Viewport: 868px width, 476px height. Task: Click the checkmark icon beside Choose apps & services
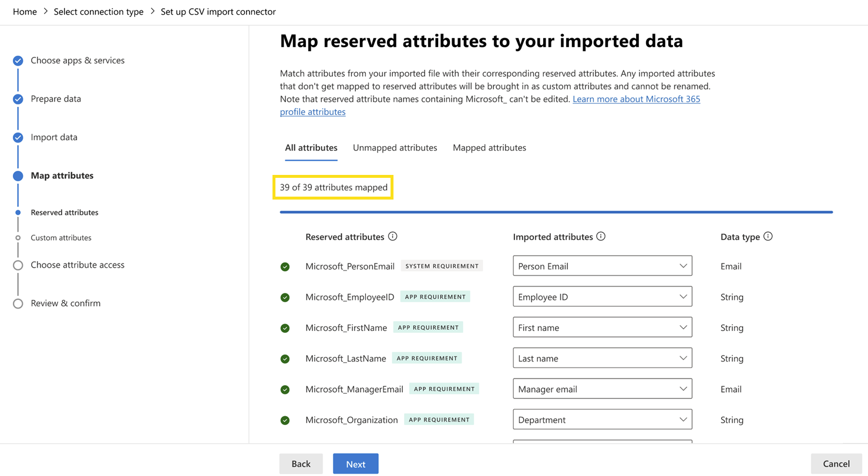18,60
